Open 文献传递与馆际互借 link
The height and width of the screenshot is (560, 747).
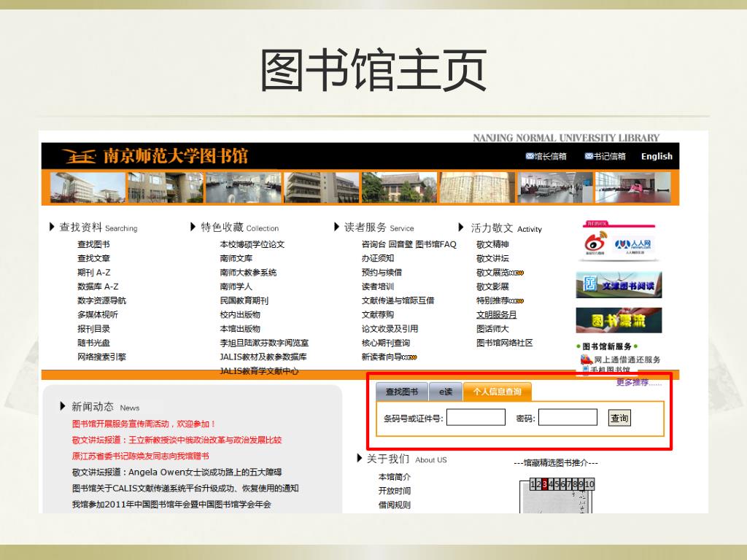click(398, 300)
